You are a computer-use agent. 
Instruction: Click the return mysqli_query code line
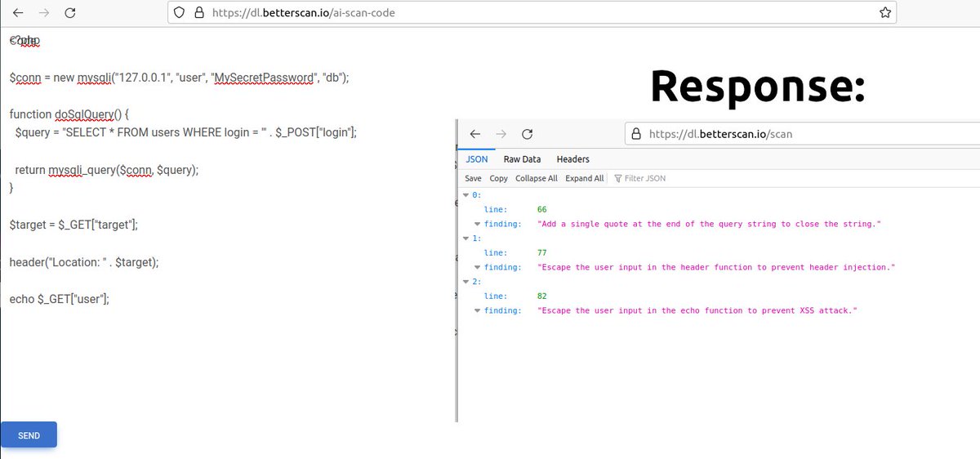point(107,170)
